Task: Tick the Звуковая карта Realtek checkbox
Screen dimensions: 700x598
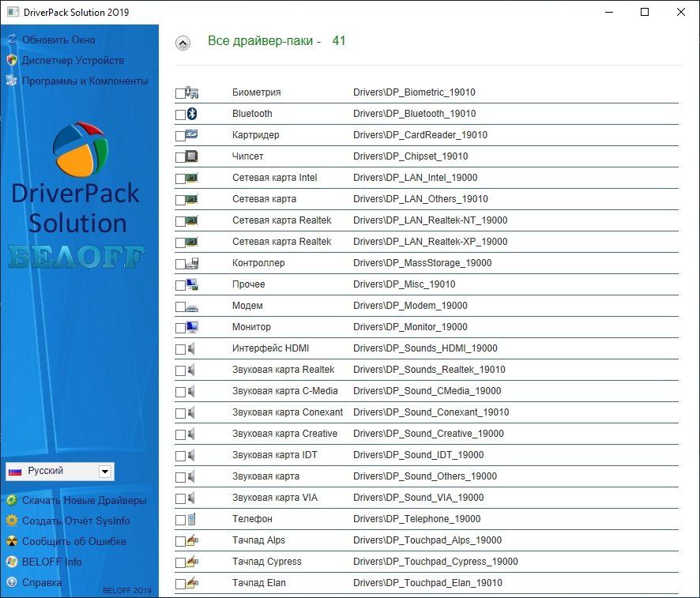Action: click(x=180, y=371)
